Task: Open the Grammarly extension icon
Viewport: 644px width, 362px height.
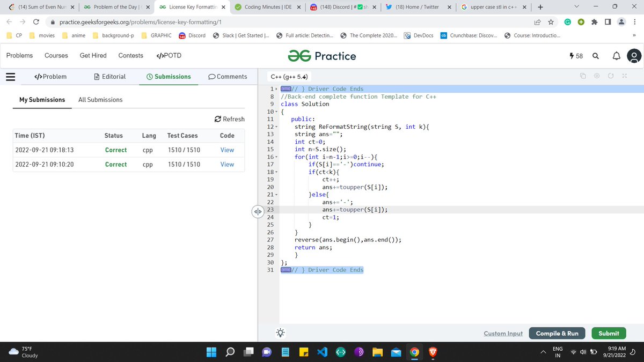Action: [x=567, y=22]
